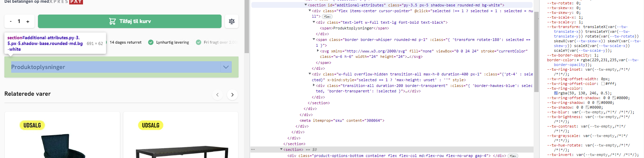
Task: Click the first UDSALG product badge
Action: [32, 125]
